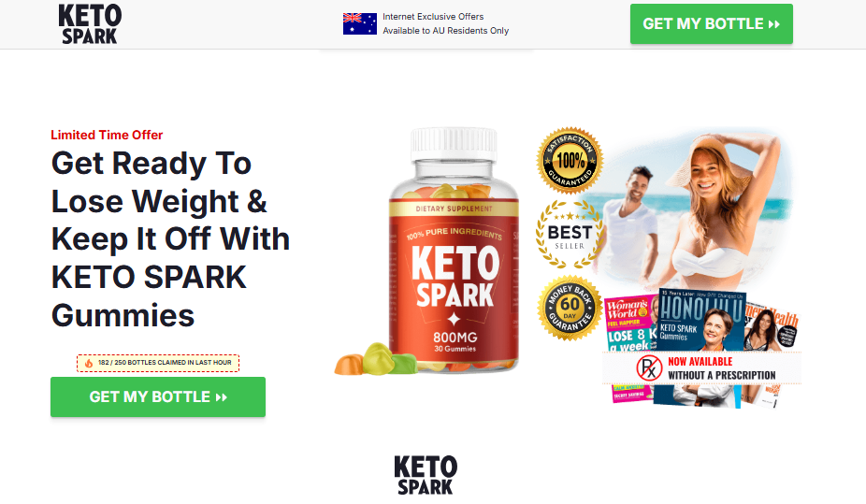Click the 60 Day Money Back Guarantee seal
The width and height of the screenshot is (866, 504).
click(x=570, y=308)
